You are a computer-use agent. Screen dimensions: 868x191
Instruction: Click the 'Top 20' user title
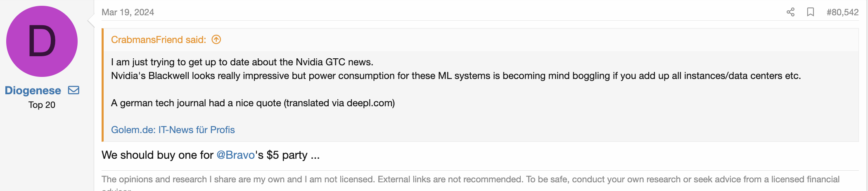(42, 105)
